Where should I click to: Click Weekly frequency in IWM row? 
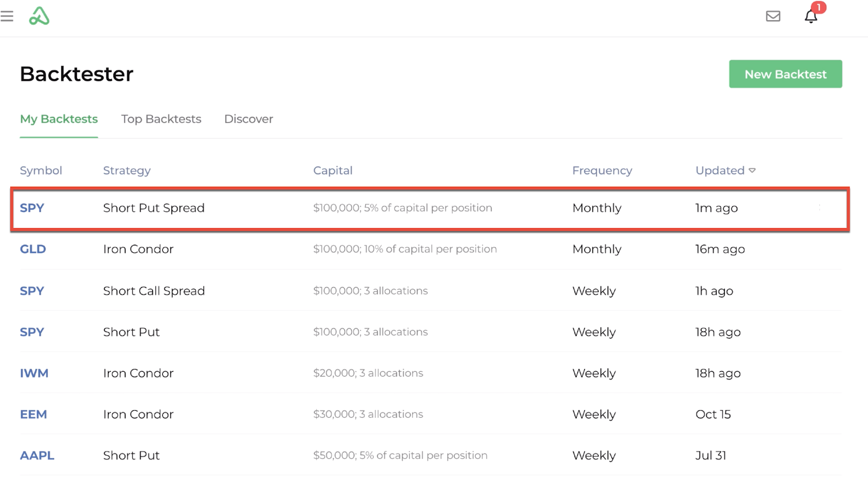(594, 373)
